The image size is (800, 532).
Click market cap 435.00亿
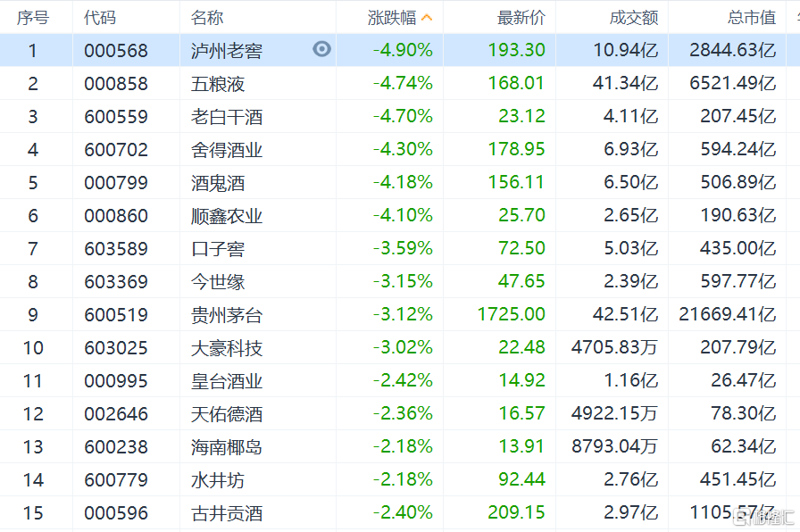click(738, 248)
